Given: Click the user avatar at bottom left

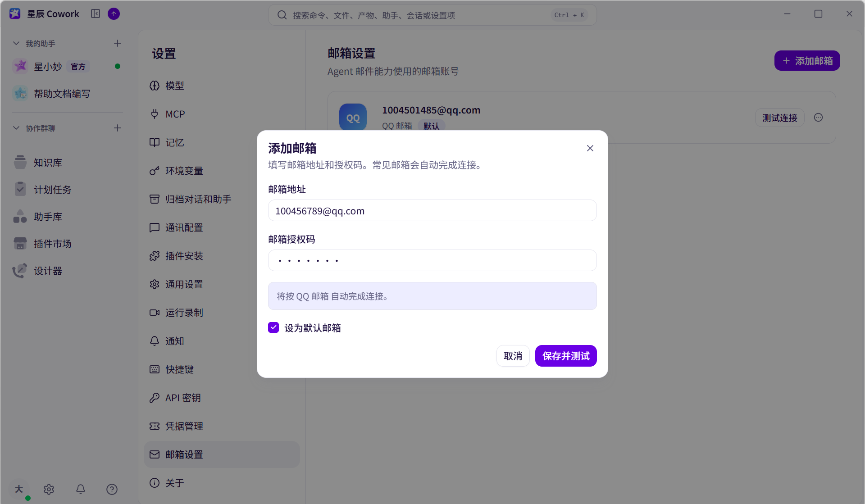Looking at the screenshot, I should pos(19,489).
